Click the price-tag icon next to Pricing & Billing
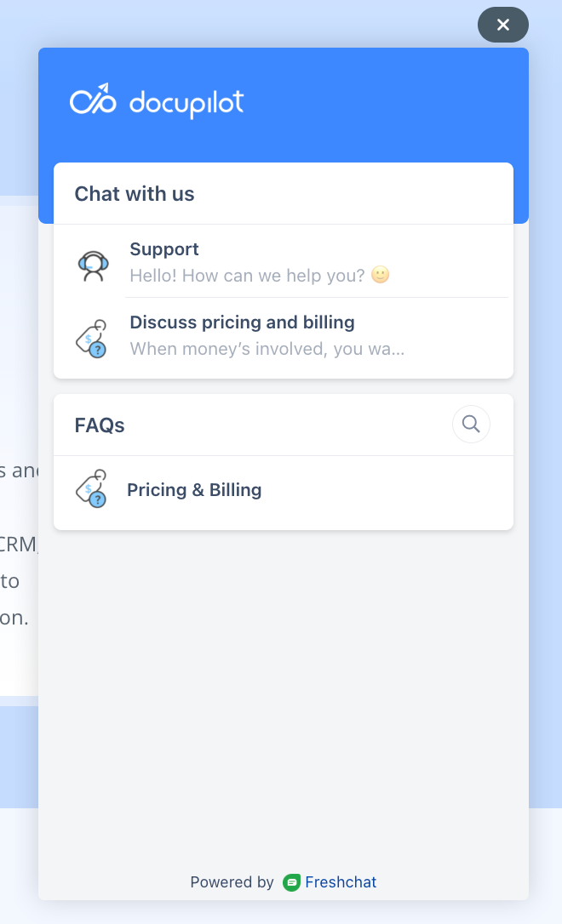 [x=93, y=489]
